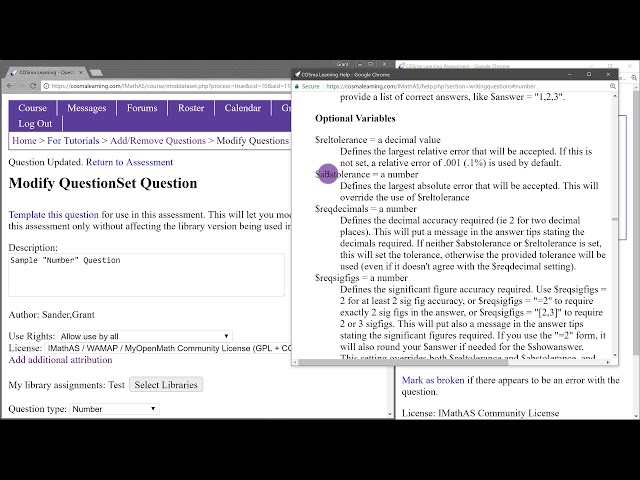Image resolution: width=640 pixels, height=480 pixels.
Task: Maximize the main Chrome window
Action: (x=371, y=64)
